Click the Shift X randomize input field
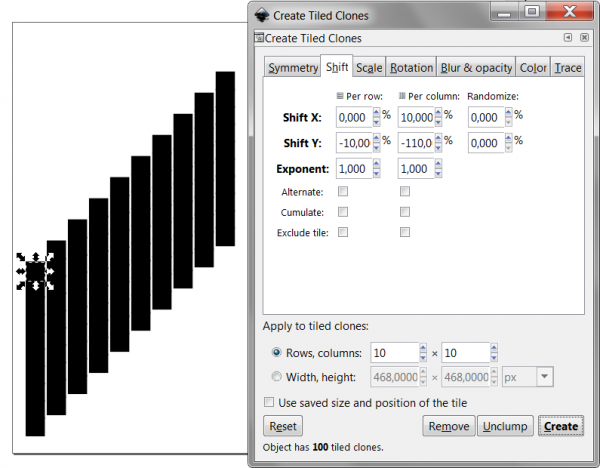Image resolution: width=600 pixels, height=468 pixels. click(x=486, y=117)
